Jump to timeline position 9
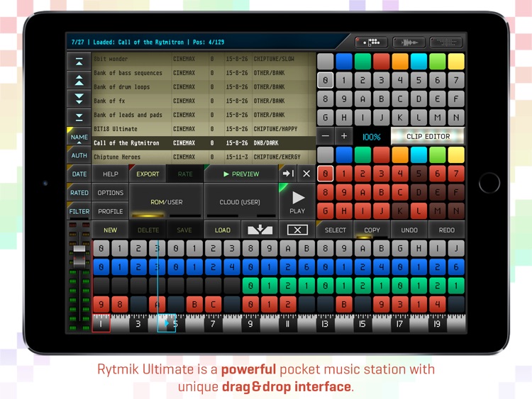 pos(250,324)
